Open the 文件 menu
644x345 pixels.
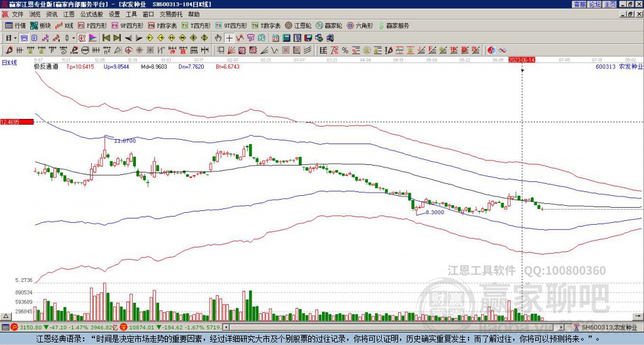point(18,14)
